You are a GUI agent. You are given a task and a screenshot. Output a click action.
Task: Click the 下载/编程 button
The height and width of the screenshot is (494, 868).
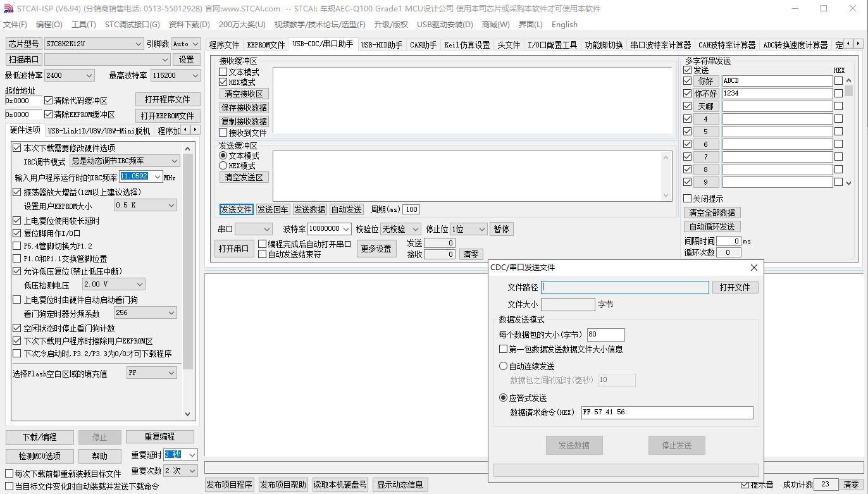pos(39,437)
